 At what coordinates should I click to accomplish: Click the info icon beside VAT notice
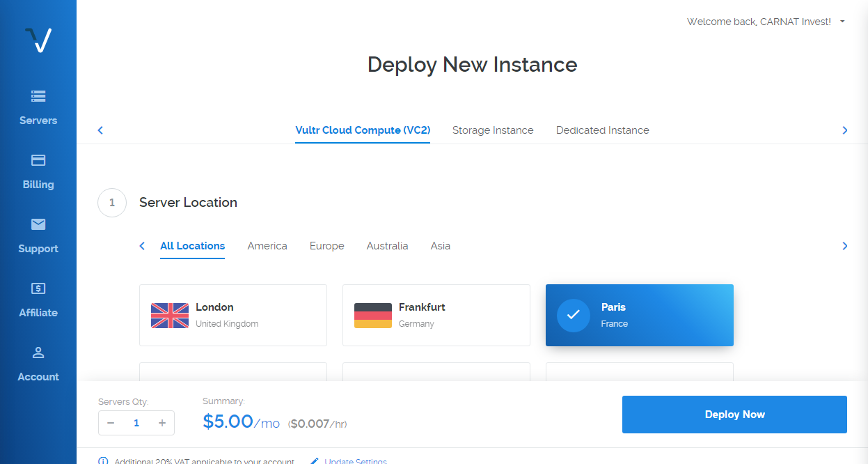[103, 461]
